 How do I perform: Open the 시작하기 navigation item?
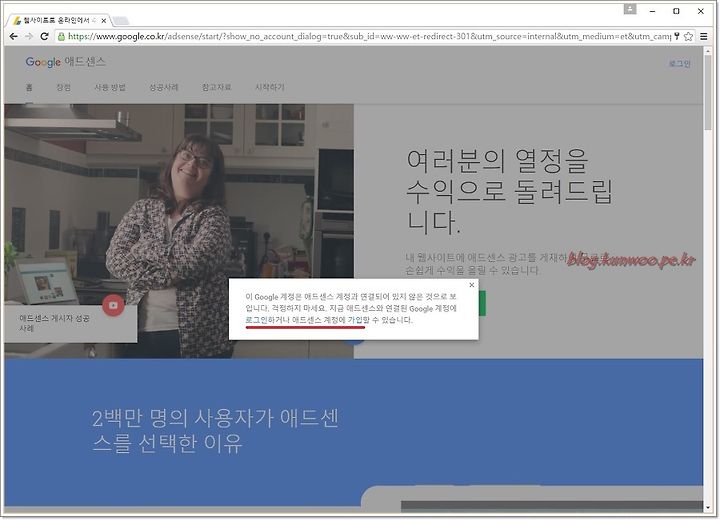[270, 87]
